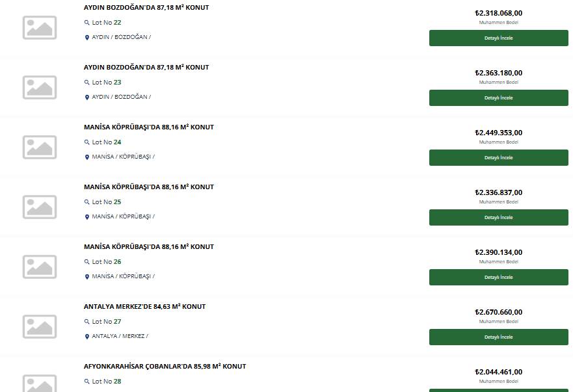Click the location pin next to AYDIN / BOZDOĞAN for Lot 22
This screenshot has width=573, height=392.
87,37
